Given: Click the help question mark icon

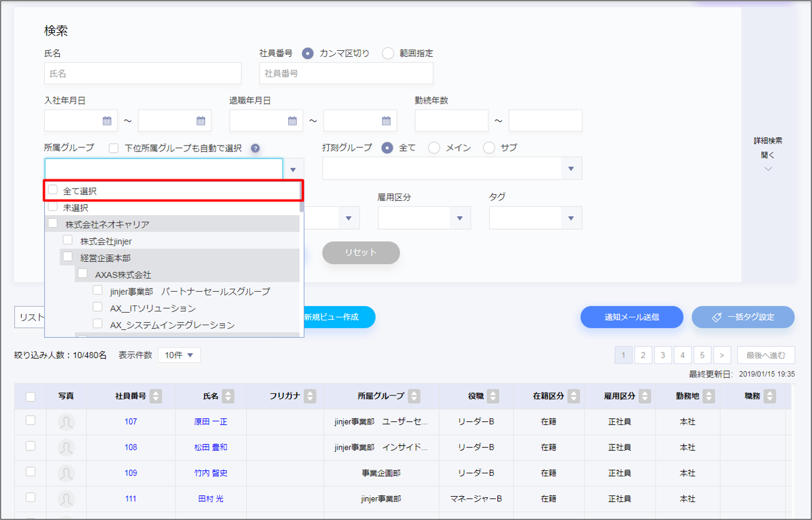Looking at the screenshot, I should click(x=255, y=148).
